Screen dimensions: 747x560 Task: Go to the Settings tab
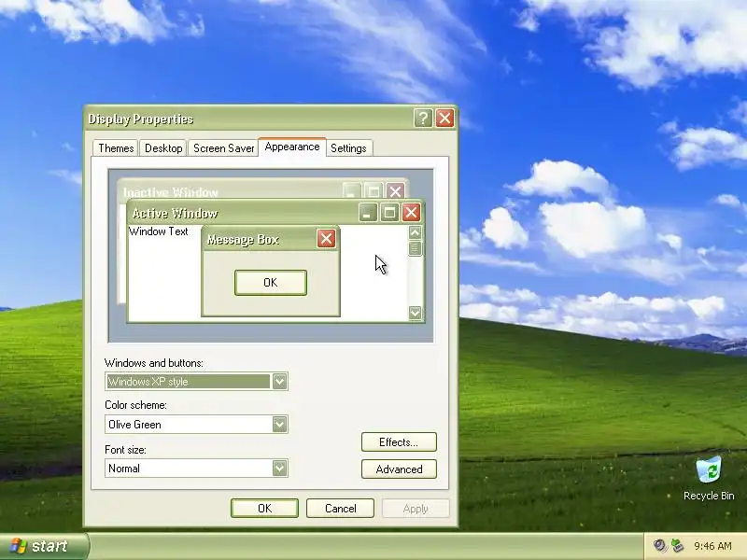pyautogui.click(x=348, y=148)
